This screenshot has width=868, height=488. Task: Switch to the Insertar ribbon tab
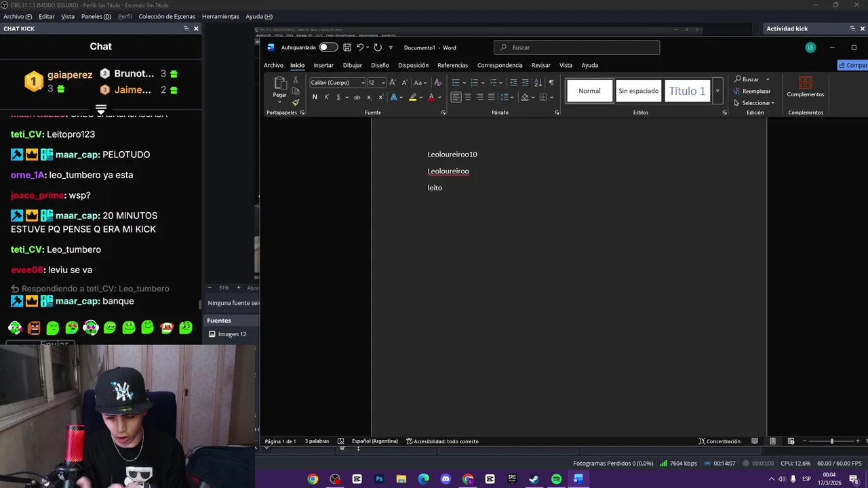click(x=323, y=65)
